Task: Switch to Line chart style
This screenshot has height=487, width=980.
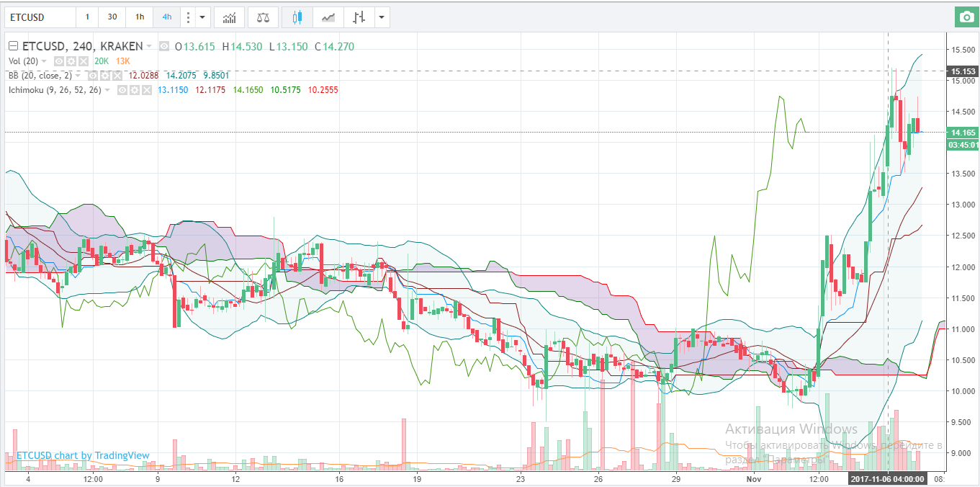Action: point(328,17)
